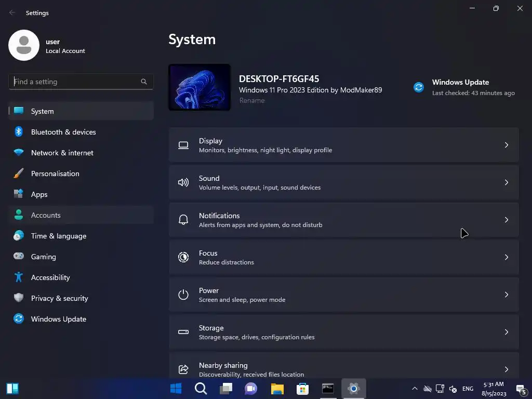Expand the Nearby sharing chevron
This screenshot has height=399, width=532.
click(506, 369)
